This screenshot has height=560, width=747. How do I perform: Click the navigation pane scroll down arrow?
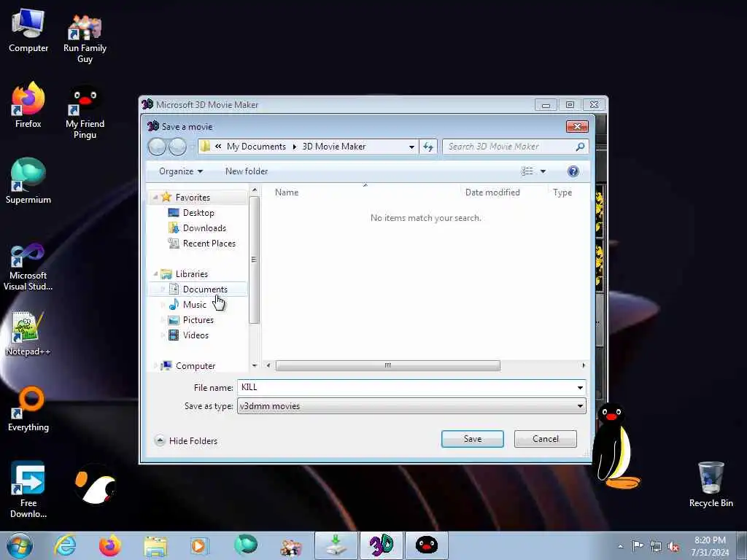[x=255, y=366]
